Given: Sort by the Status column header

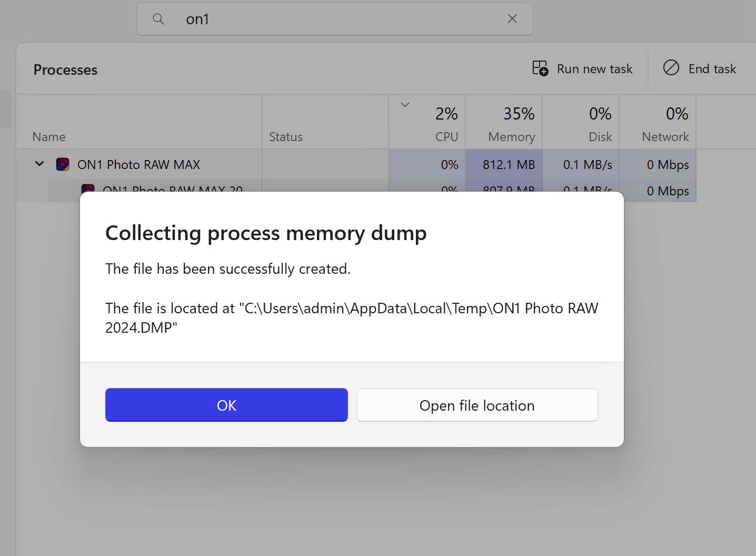Looking at the screenshot, I should (325, 122).
